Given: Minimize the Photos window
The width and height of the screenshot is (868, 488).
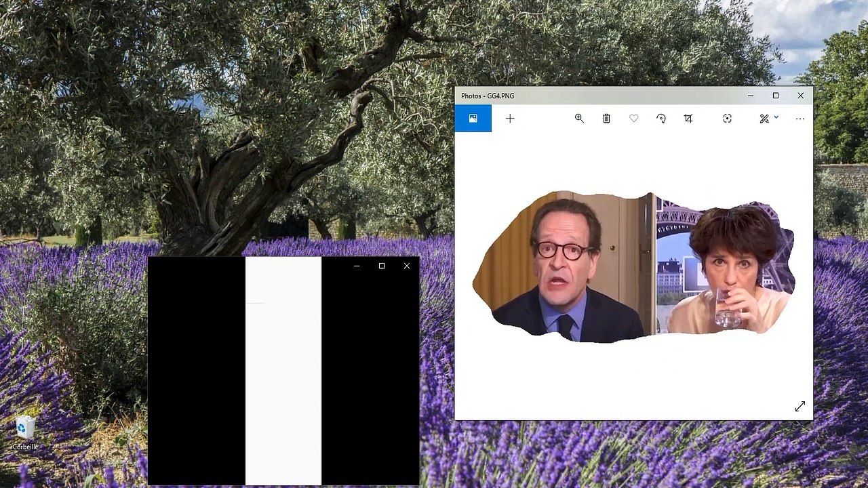Looking at the screenshot, I should [x=751, y=96].
